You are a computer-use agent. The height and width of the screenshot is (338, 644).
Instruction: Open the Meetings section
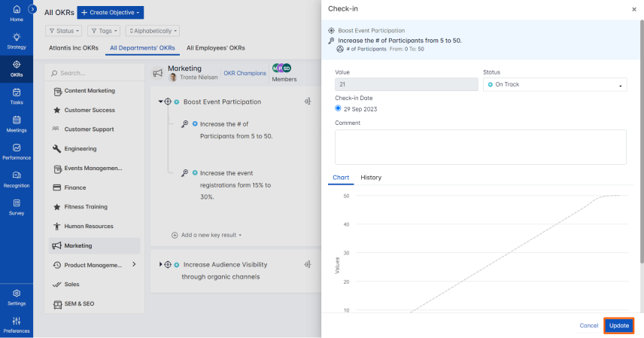coord(17,124)
